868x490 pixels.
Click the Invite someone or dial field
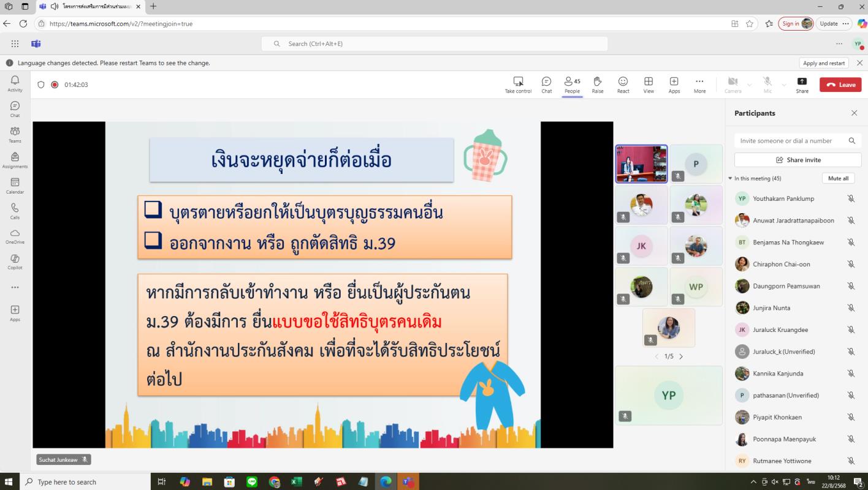pyautogui.click(x=791, y=141)
